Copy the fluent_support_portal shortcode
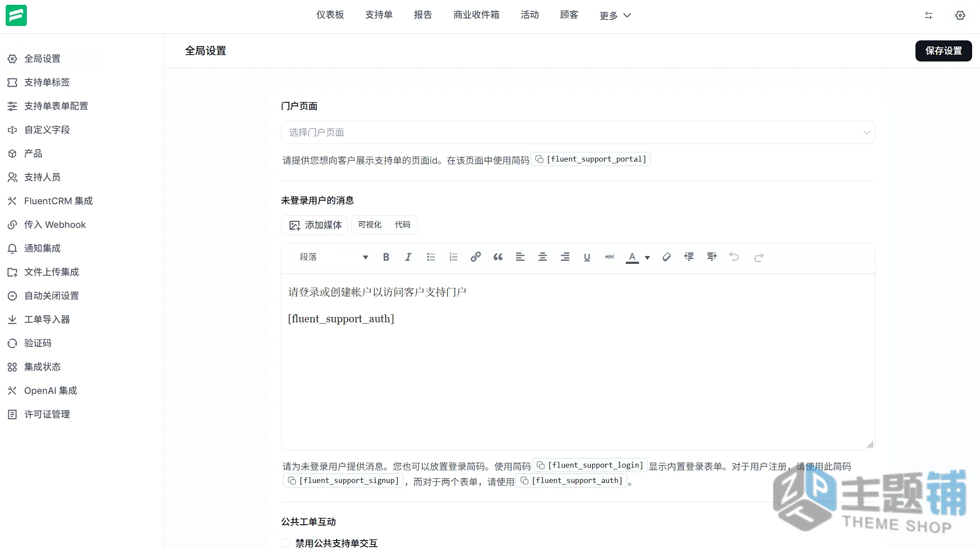The width and height of the screenshot is (980, 548). pyautogui.click(x=591, y=159)
